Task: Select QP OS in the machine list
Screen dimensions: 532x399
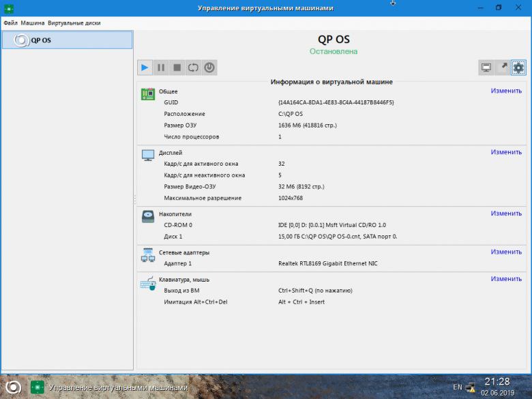Action: 67,40
